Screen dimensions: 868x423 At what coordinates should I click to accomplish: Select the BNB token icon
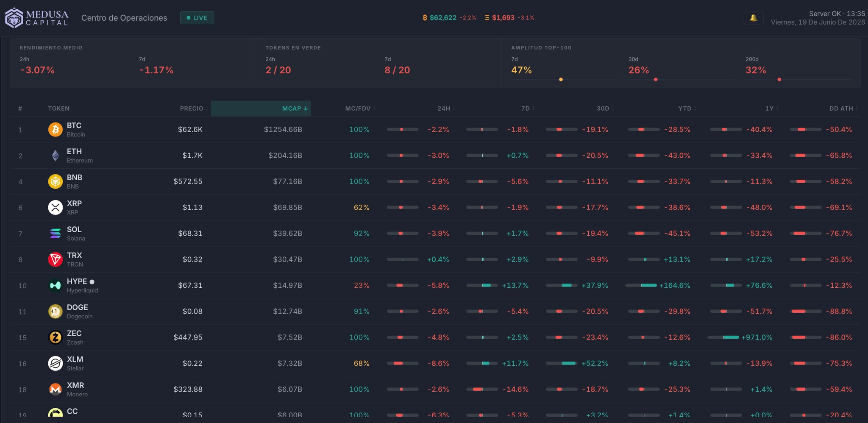coord(56,181)
